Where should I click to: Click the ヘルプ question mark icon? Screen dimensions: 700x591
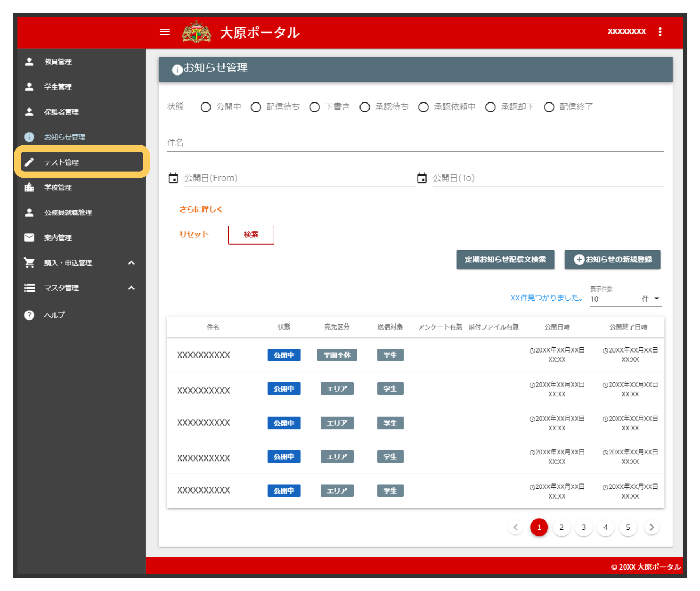pyautogui.click(x=29, y=315)
